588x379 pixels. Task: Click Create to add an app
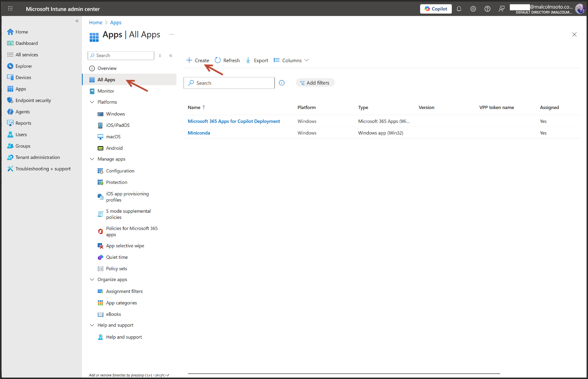point(198,60)
